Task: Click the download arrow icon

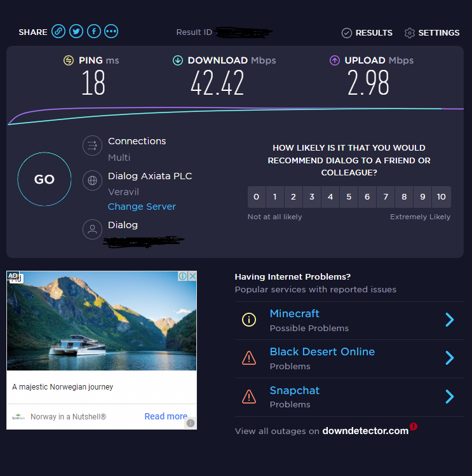Action: [178, 60]
